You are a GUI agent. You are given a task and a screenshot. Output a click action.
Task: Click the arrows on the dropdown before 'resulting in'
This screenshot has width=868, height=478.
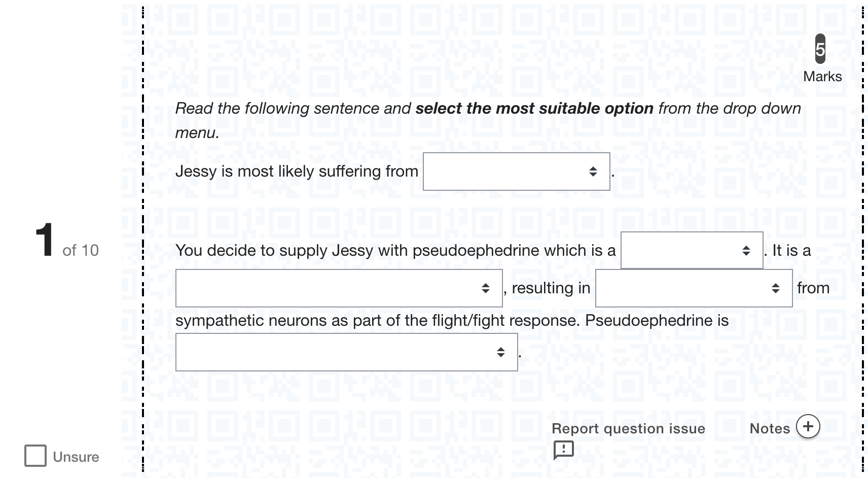(x=485, y=288)
